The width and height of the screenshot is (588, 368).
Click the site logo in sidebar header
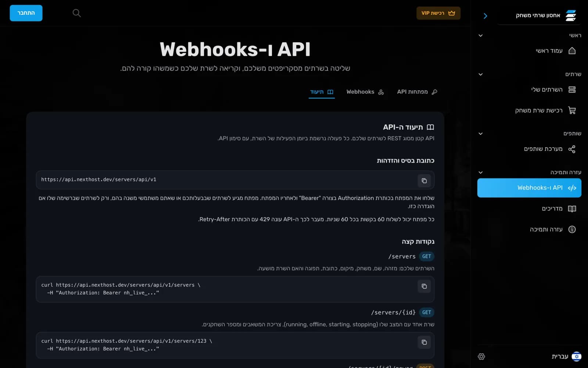(x=571, y=15)
